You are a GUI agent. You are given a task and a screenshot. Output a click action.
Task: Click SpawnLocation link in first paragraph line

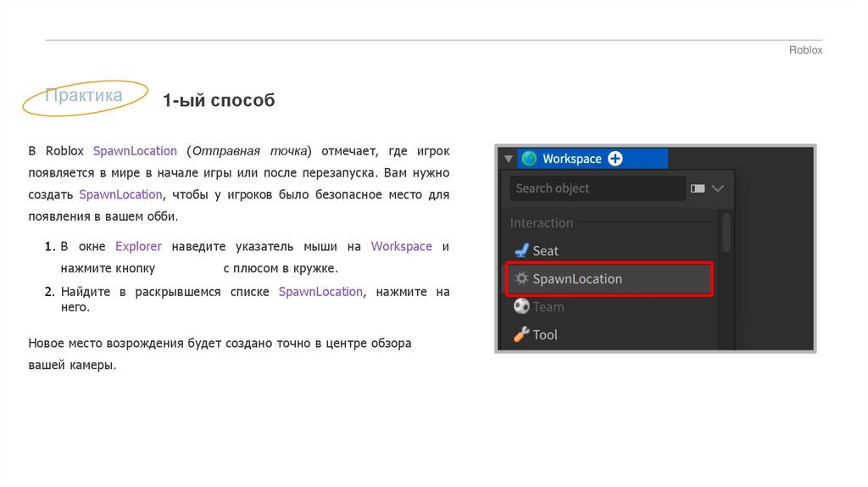point(135,151)
